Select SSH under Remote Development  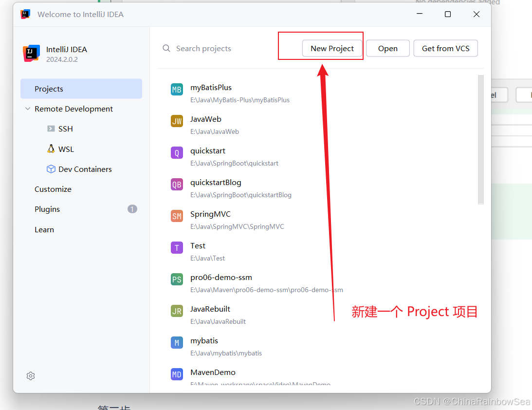66,129
